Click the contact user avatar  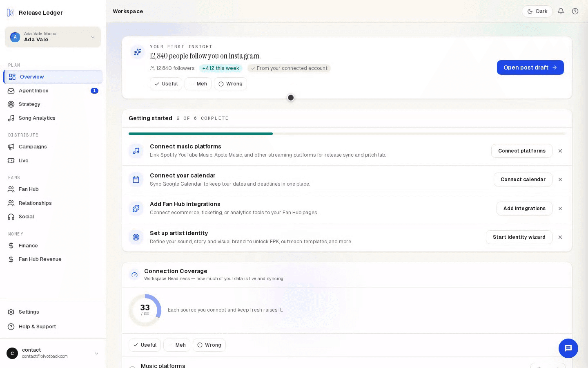point(12,353)
